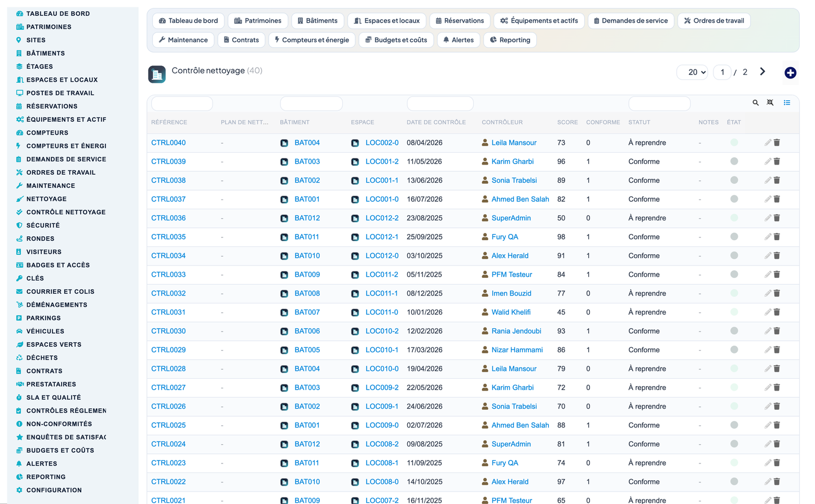Click the Date de contrôle filter field

(440, 103)
